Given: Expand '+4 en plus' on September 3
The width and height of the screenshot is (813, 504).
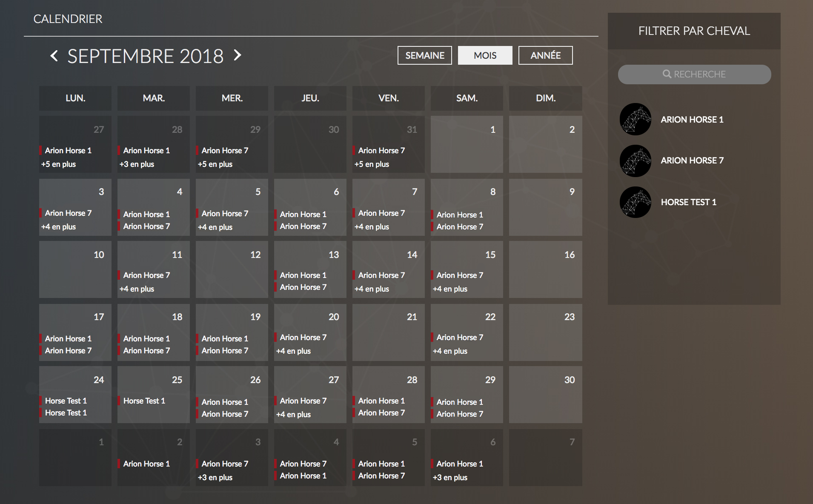Looking at the screenshot, I should [x=58, y=227].
